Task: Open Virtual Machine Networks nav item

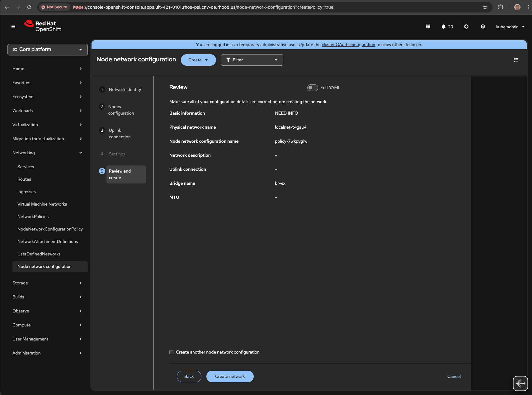Action: pos(42,204)
